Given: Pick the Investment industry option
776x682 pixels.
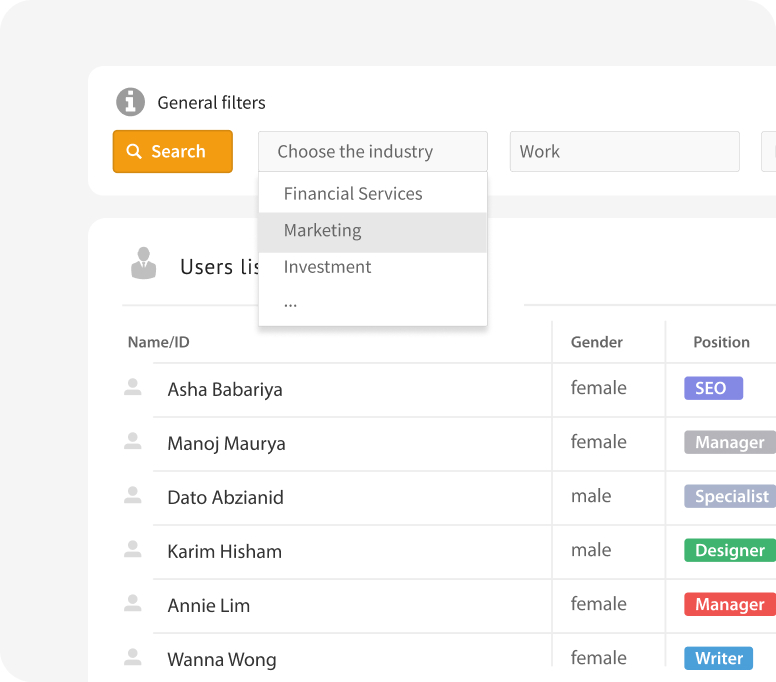Looking at the screenshot, I should click(x=328, y=267).
